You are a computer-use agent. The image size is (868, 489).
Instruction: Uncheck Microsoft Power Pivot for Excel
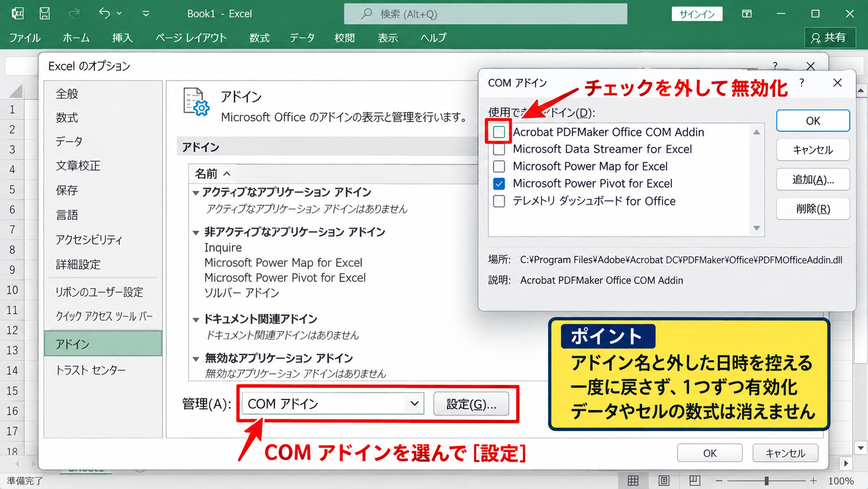(x=499, y=183)
